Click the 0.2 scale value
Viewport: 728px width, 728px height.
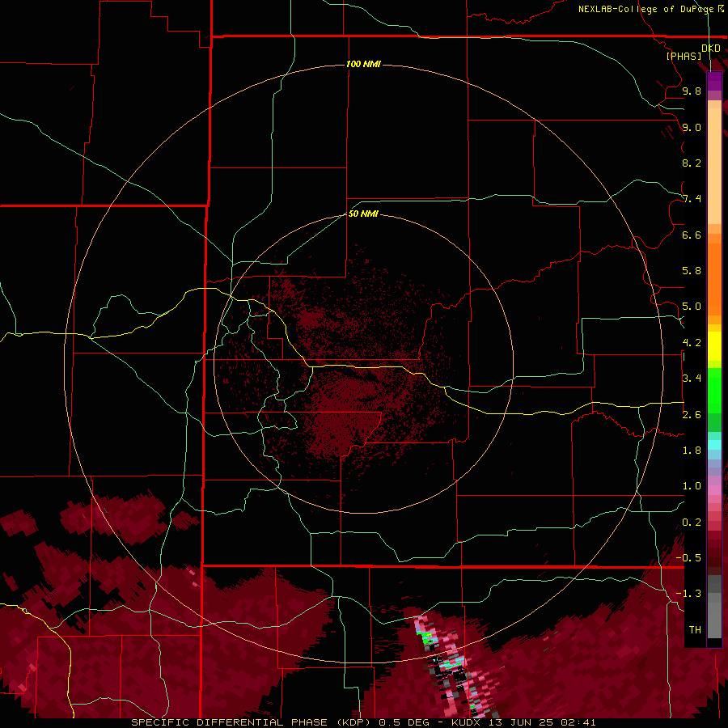[x=692, y=523]
